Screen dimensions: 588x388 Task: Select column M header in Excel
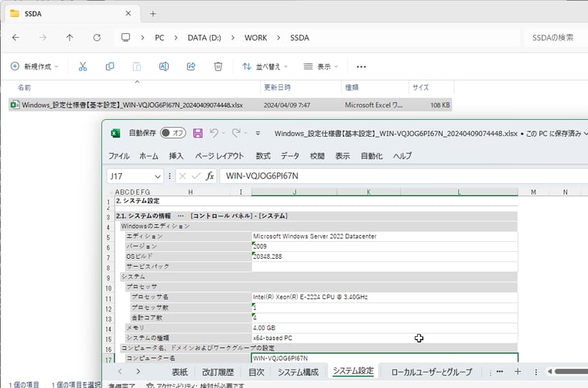click(534, 192)
